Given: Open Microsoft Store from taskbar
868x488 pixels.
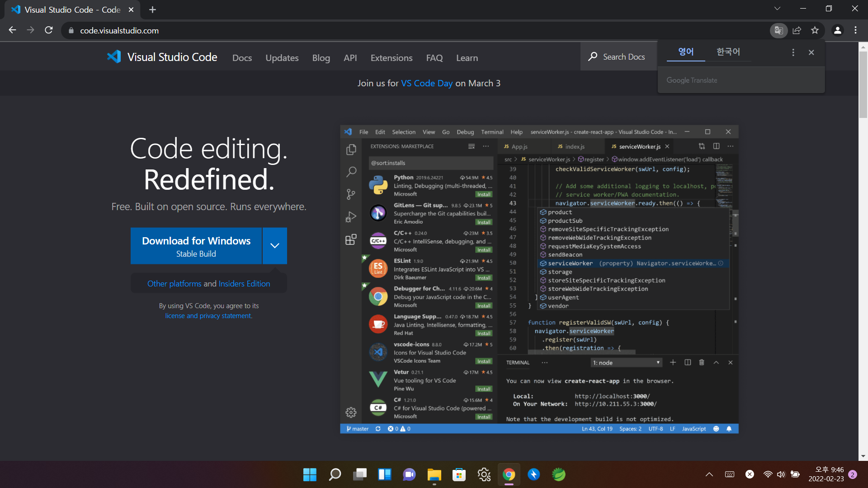Looking at the screenshot, I should point(459,474).
